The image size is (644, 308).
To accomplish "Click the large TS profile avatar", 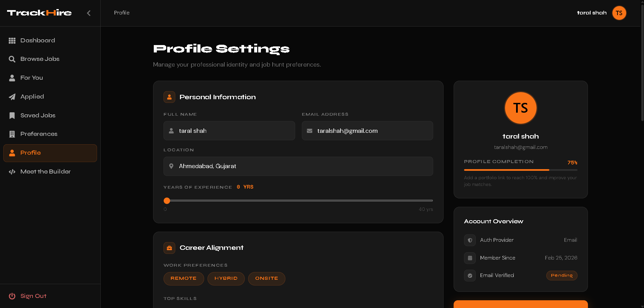I will [x=521, y=108].
